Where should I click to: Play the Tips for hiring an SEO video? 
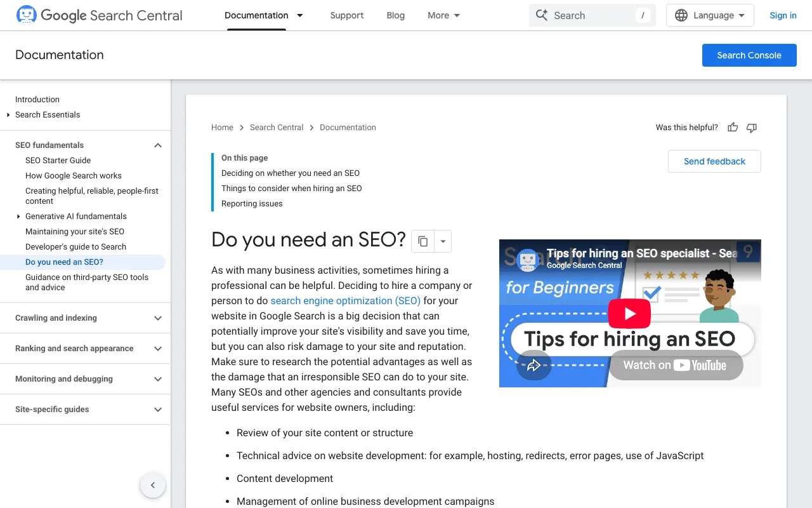click(x=630, y=313)
